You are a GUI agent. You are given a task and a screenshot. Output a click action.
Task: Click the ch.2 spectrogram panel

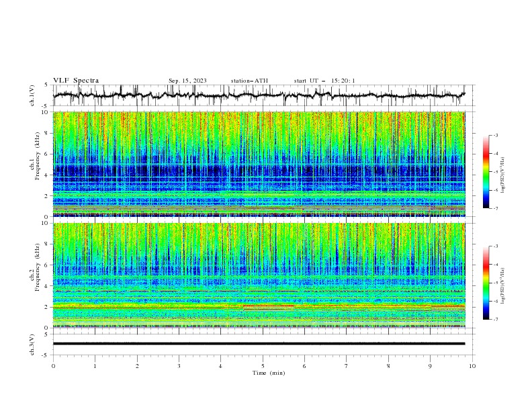pyautogui.click(x=259, y=275)
